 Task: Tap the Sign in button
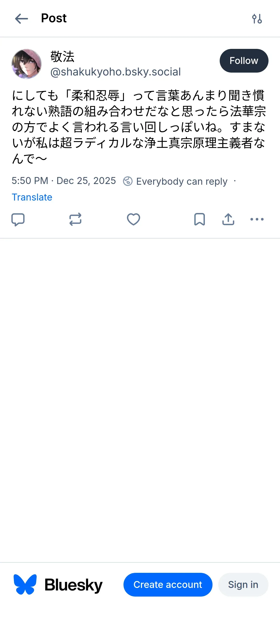click(243, 585)
